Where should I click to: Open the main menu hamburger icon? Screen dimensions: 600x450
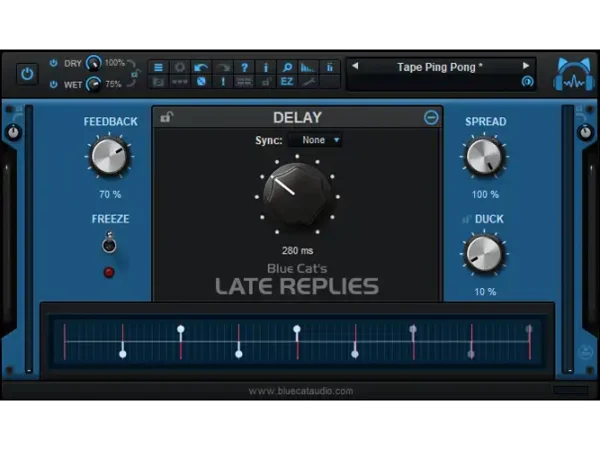coord(158,68)
